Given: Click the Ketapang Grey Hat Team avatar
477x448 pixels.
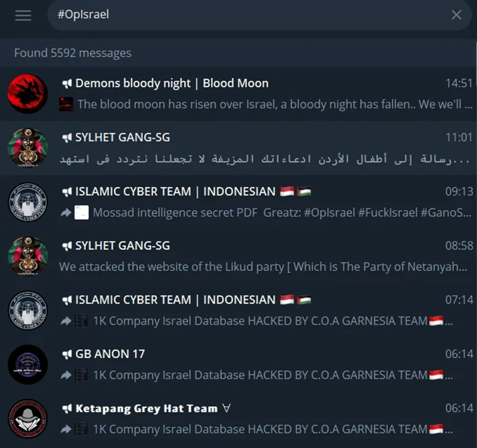Looking at the screenshot, I should click(x=28, y=419).
